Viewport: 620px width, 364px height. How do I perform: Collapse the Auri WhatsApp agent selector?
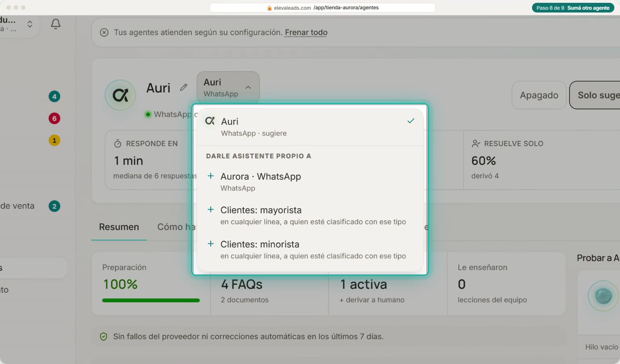pos(228,87)
